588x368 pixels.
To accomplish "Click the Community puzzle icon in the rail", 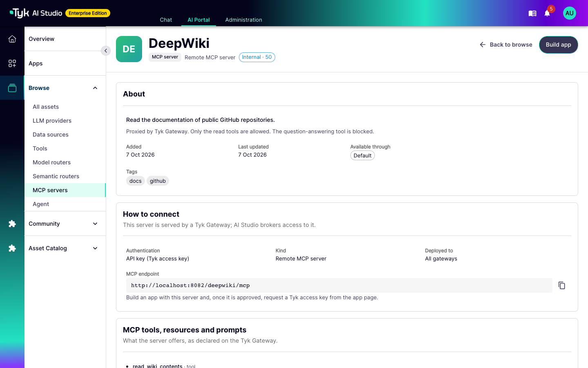I will 12,224.
